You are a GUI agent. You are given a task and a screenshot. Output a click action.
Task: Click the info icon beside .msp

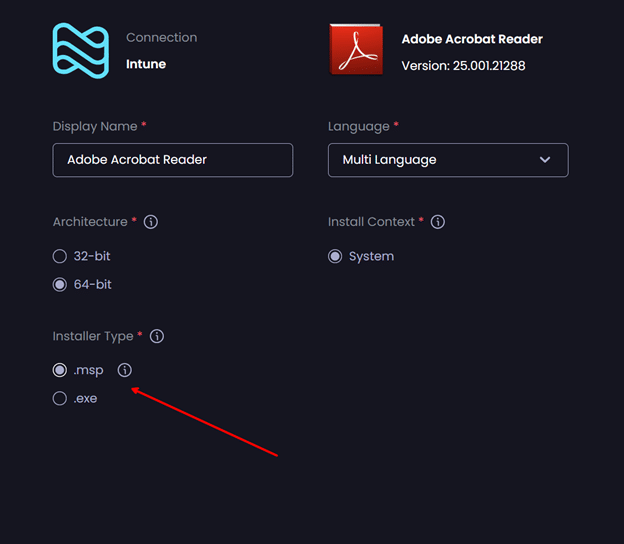pyautogui.click(x=124, y=370)
